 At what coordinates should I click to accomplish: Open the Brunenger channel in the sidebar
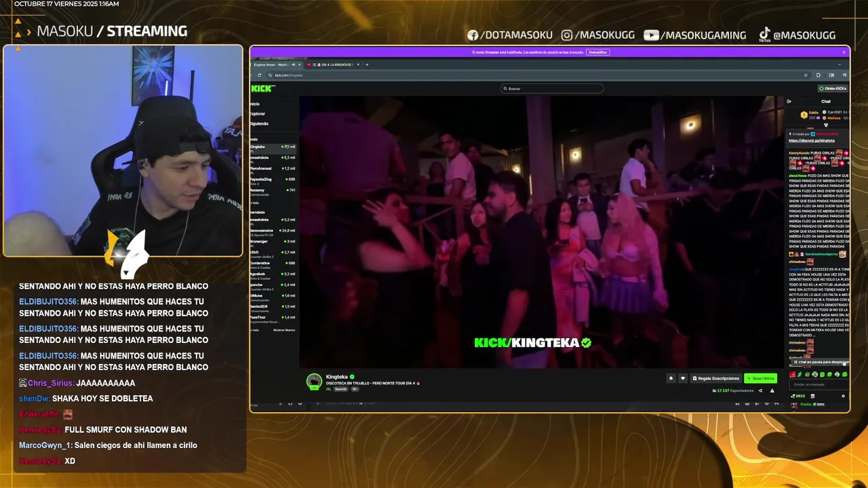tap(273, 243)
